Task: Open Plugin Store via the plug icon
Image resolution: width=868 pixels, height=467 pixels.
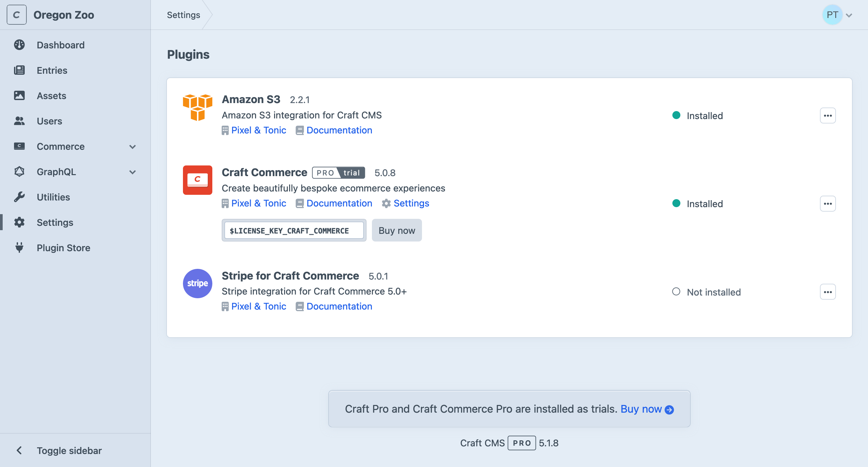Action: pyautogui.click(x=20, y=248)
